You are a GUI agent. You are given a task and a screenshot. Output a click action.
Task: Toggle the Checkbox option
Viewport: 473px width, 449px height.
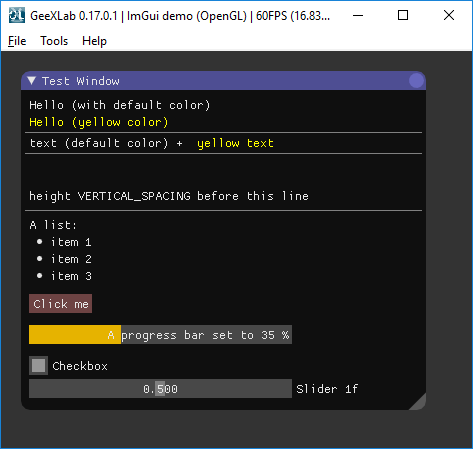pyautogui.click(x=38, y=366)
